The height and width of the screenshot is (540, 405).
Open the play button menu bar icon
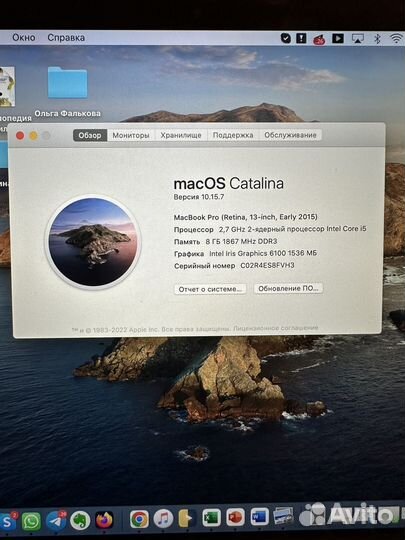click(x=338, y=38)
